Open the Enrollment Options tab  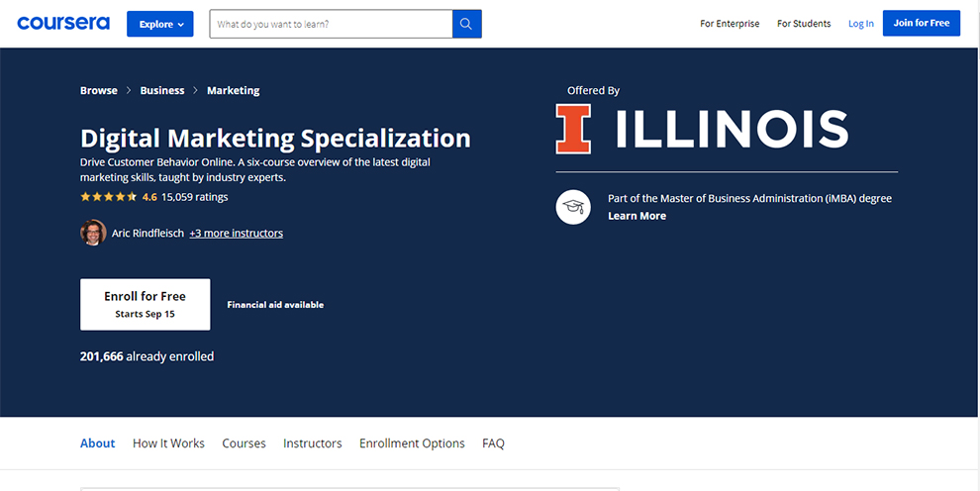click(412, 443)
